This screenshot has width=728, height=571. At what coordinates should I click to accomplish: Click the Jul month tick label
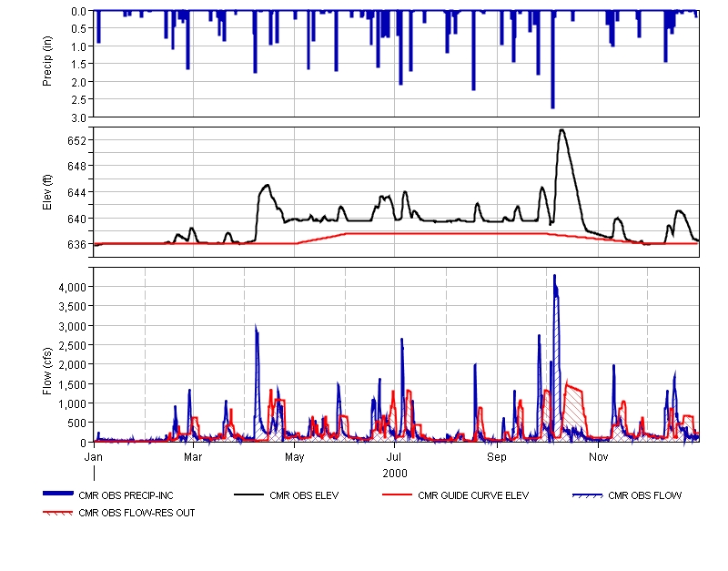click(x=394, y=457)
